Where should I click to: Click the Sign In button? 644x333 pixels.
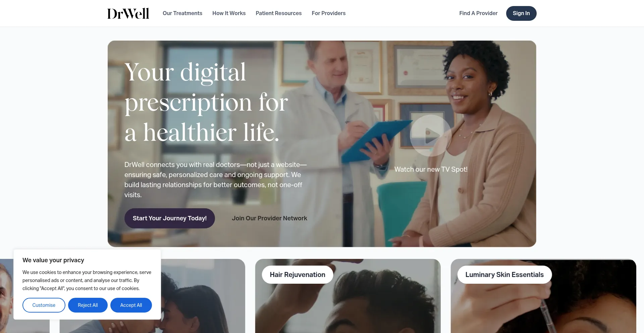coord(521,13)
